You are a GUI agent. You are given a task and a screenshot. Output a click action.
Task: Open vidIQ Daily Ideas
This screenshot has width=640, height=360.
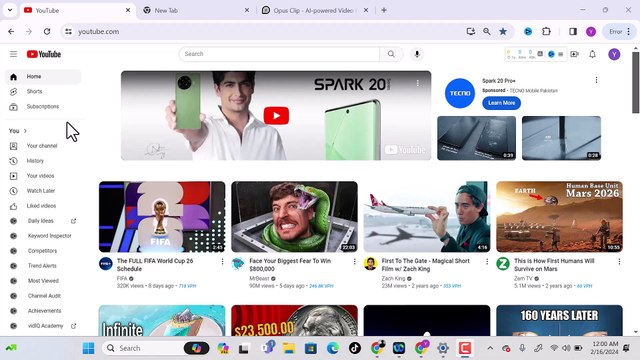(x=43, y=221)
